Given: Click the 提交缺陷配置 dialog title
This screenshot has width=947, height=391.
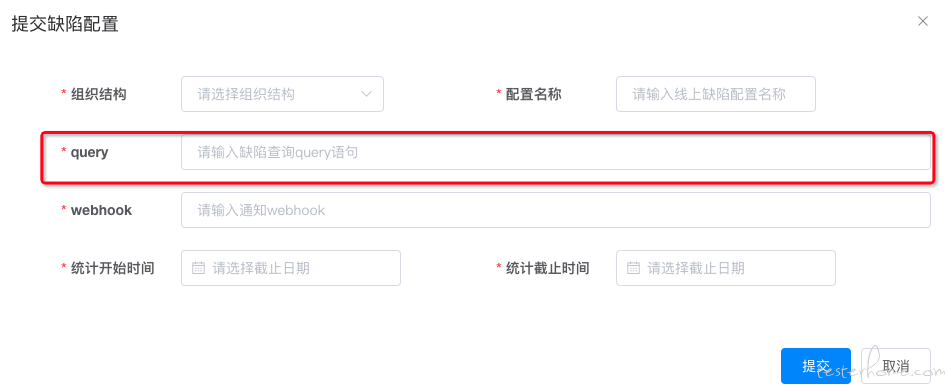Looking at the screenshot, I should pos(65,24).
